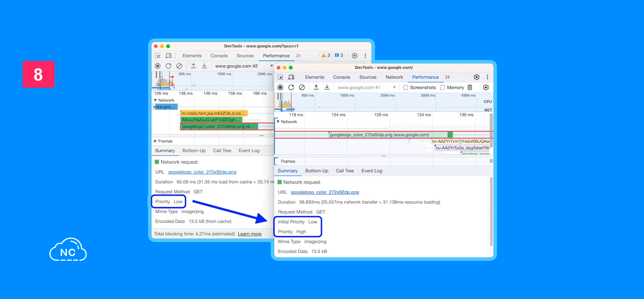Viewport: 644px width, 299px height.
Task: Switch to Console tab in back window
Action: pos(219,56)
